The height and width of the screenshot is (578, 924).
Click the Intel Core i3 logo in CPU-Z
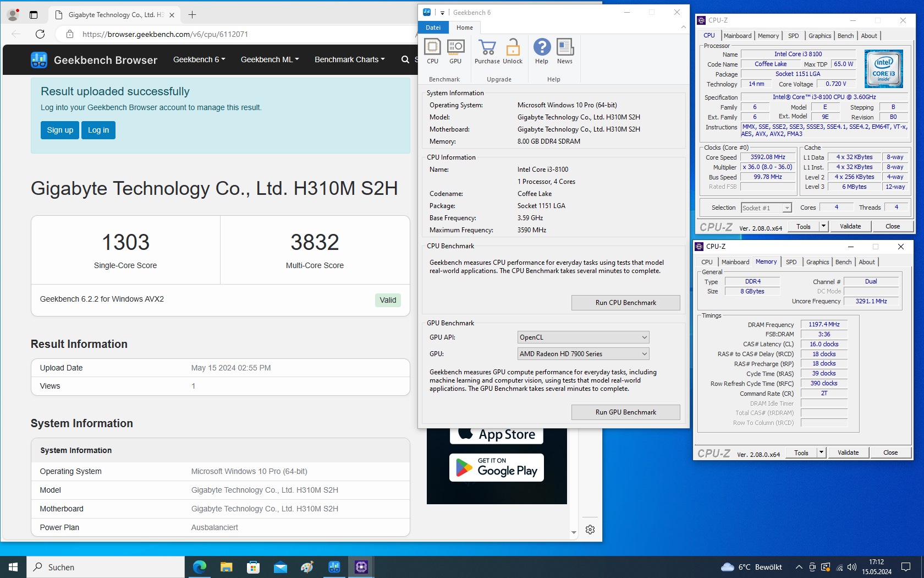coord(884,69)
